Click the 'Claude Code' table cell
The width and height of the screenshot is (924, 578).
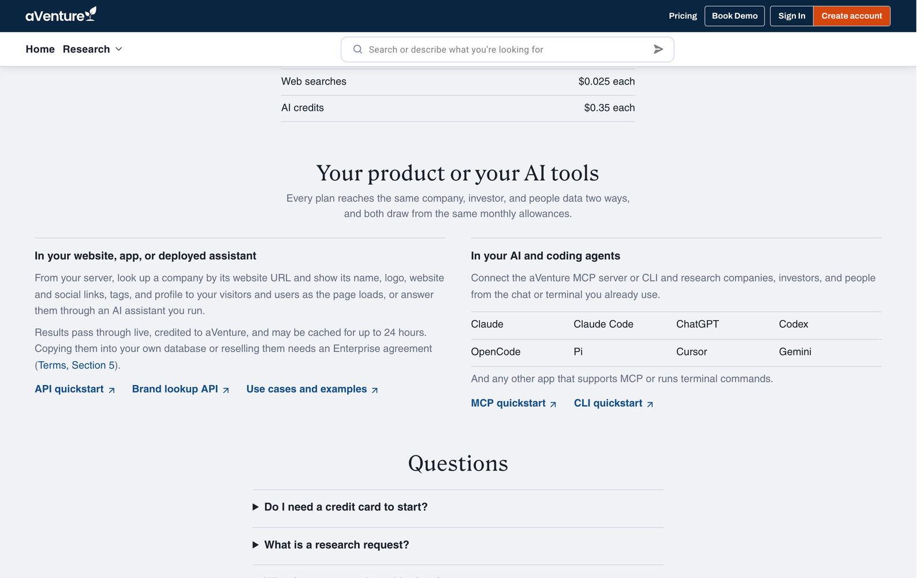click(x=603, y=324)
